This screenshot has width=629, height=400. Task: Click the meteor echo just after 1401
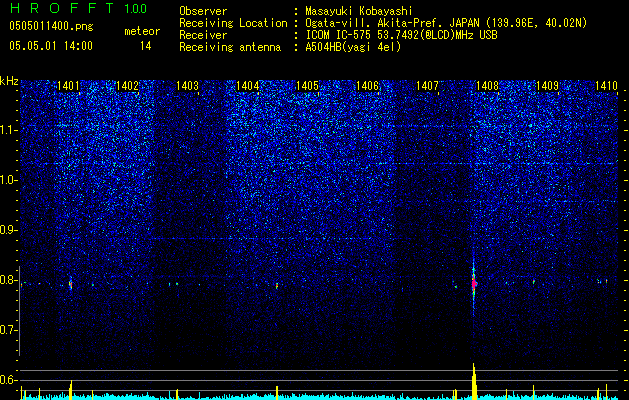pos(71,284)
